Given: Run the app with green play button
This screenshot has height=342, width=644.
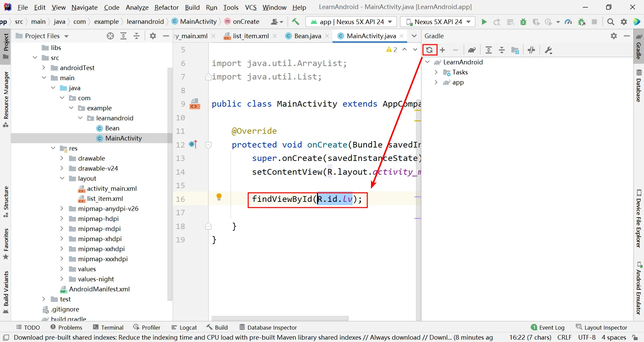Looking at the screenshot, I should [484, 22].
